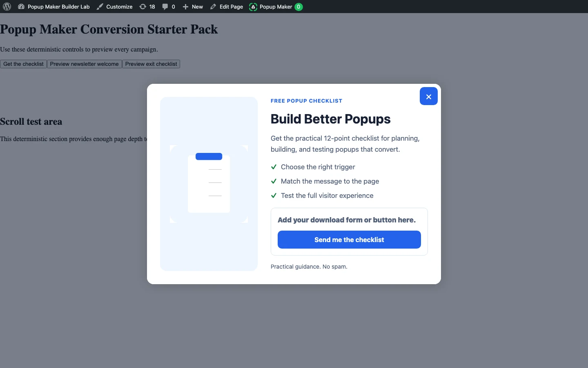The image size is (588, 368).
Task: Click the plus icon next to New
Action: tap(185, 7)
